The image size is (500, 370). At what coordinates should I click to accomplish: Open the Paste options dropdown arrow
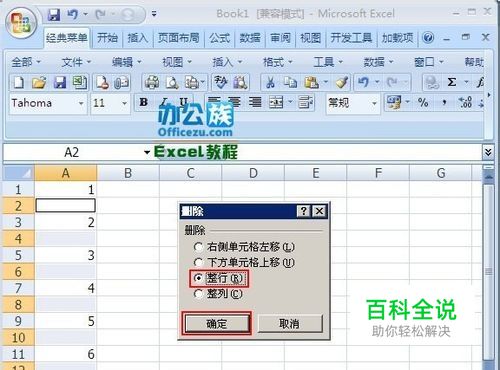pyautogui.click(x=326, y=82)
